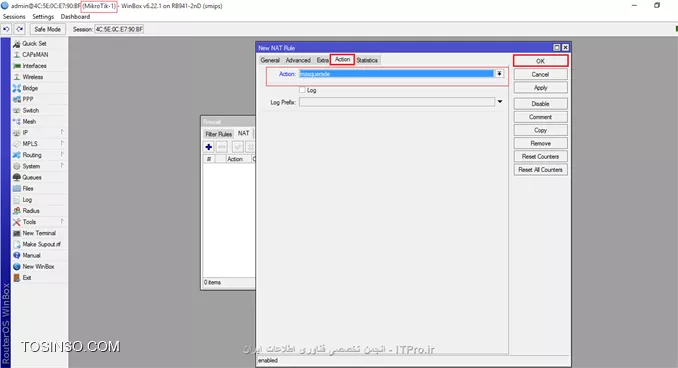Open Queues in the sidebar
The height and width of the screenshot is (368, 678).
point(32,177)
